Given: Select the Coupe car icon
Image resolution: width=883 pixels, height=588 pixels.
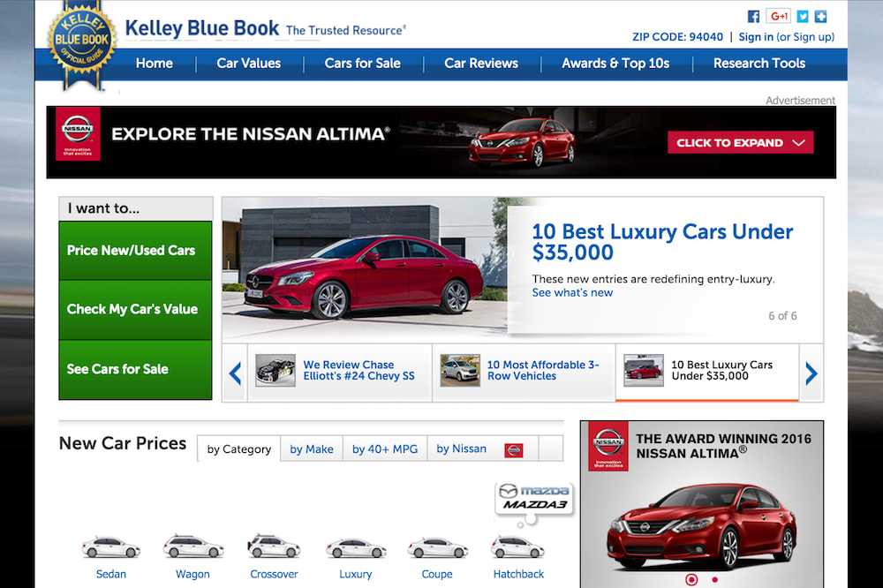Looking at the screenshot, I should pos(438,548).
